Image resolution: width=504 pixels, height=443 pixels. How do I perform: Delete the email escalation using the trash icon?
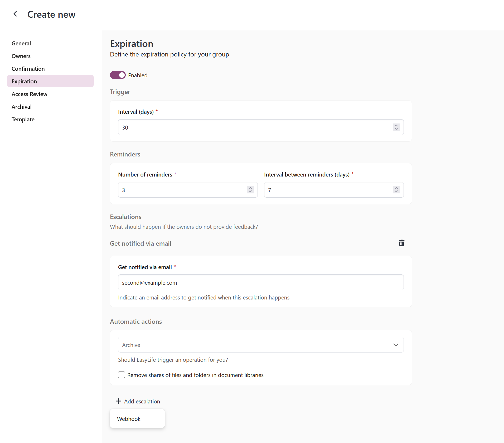(401, 243)
